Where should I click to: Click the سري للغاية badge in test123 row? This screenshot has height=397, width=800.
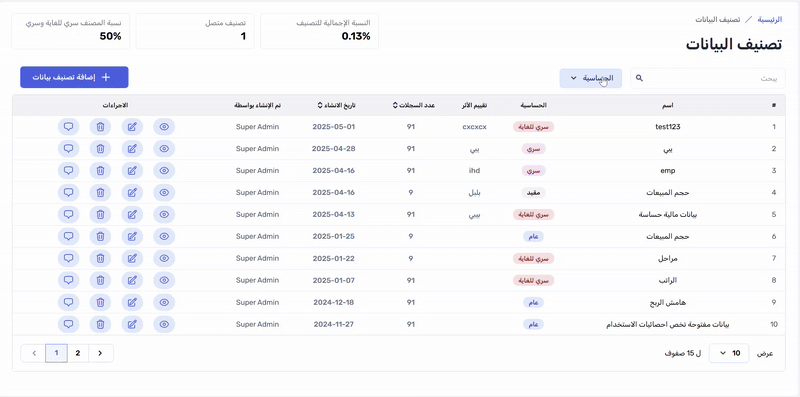(534, 127)
